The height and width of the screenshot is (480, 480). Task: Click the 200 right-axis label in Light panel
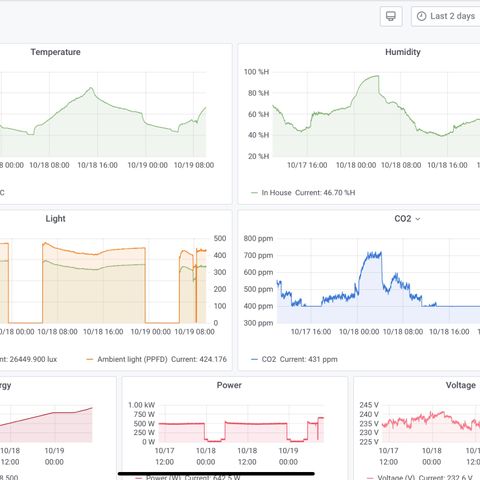(220, 289)
